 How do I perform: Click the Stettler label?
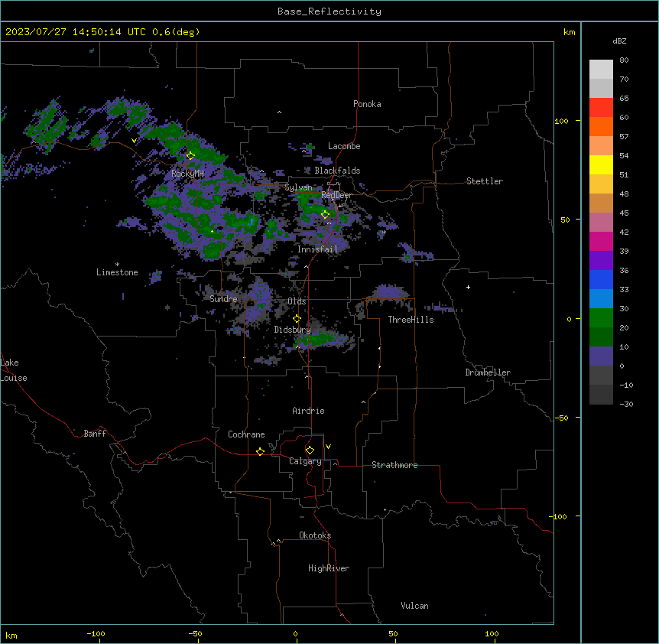(485, 181)
